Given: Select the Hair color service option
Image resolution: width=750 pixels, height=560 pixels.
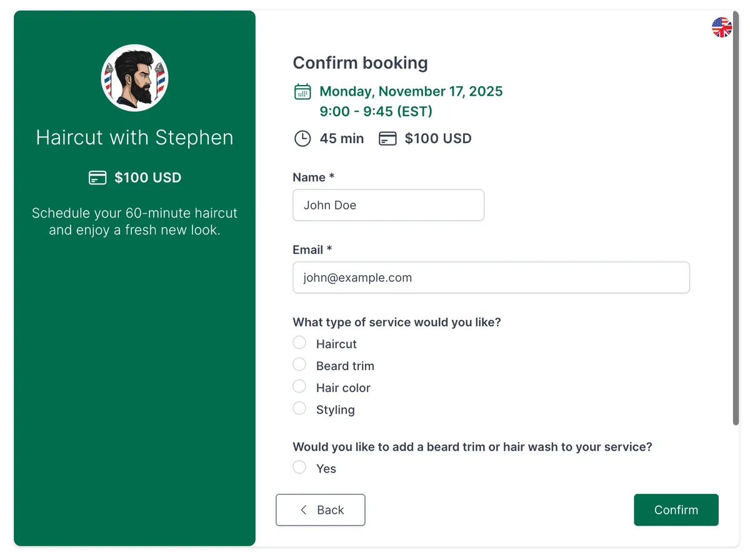Looking at the screenshot, I should 299,386.
